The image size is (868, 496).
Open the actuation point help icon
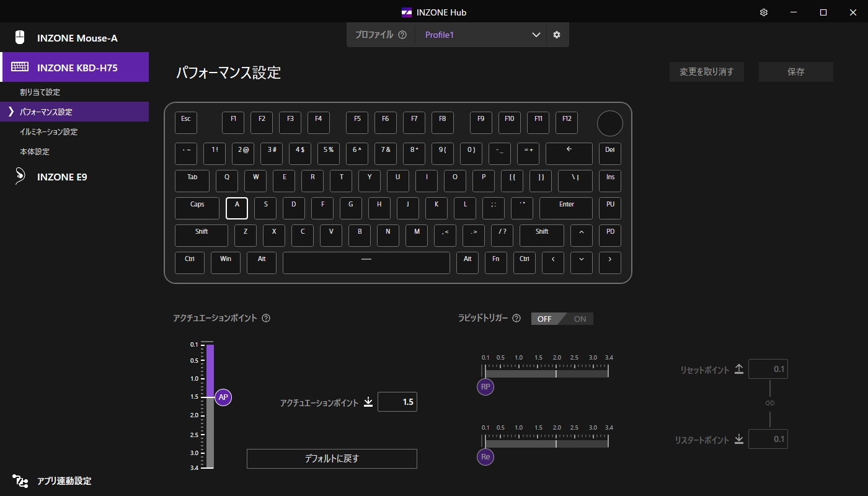click(266, 318)
